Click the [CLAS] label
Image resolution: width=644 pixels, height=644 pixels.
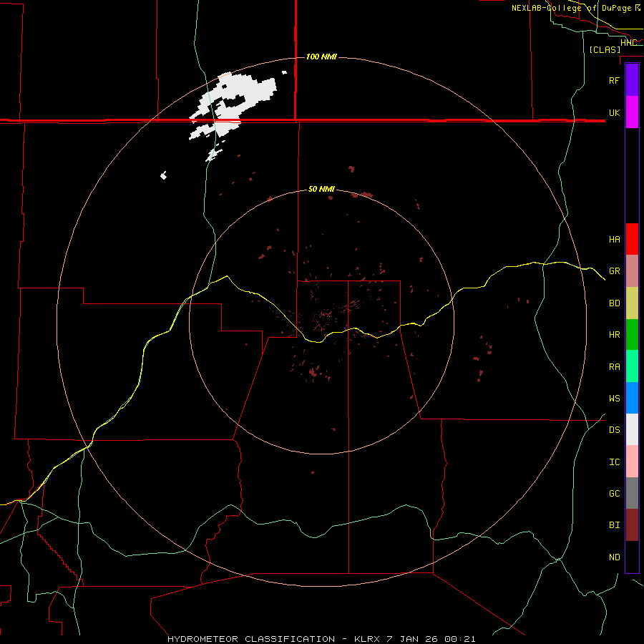click(x=605, y=49)
